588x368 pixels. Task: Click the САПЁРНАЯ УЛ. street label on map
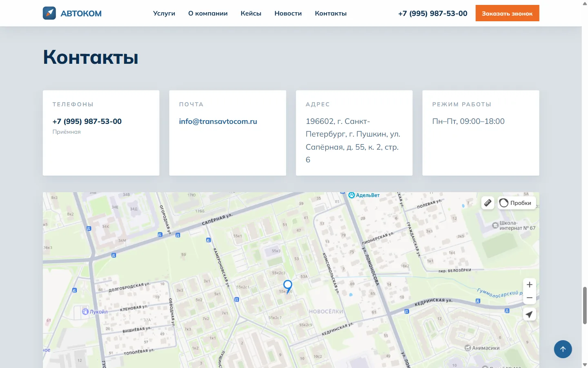[x=217, y=220]
